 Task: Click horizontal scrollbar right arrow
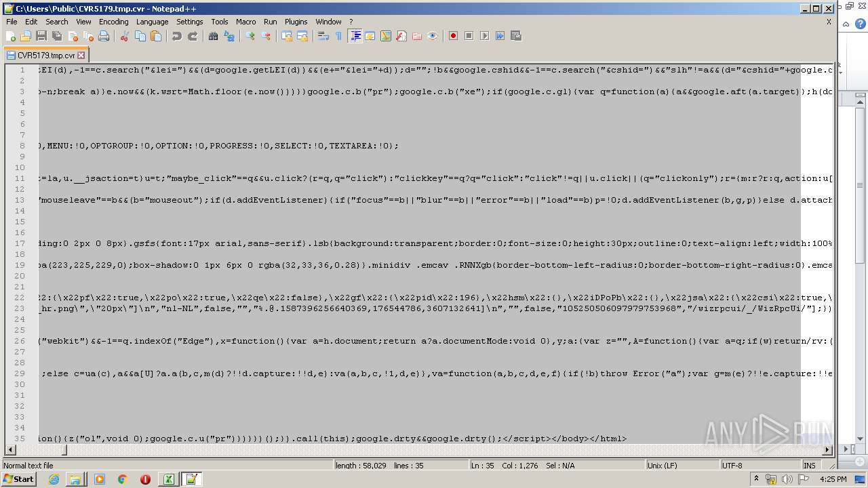click(x=827, y=450)
